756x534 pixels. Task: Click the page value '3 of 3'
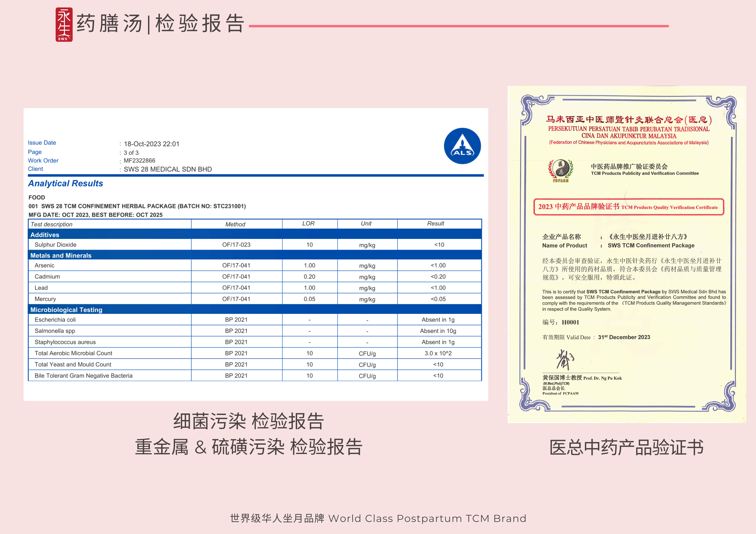(131, 153)
